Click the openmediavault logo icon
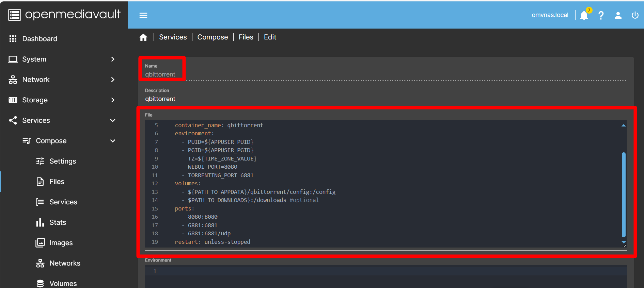This screenshot has width=644, height=288. pyautogui.click(x=14, y=15)
